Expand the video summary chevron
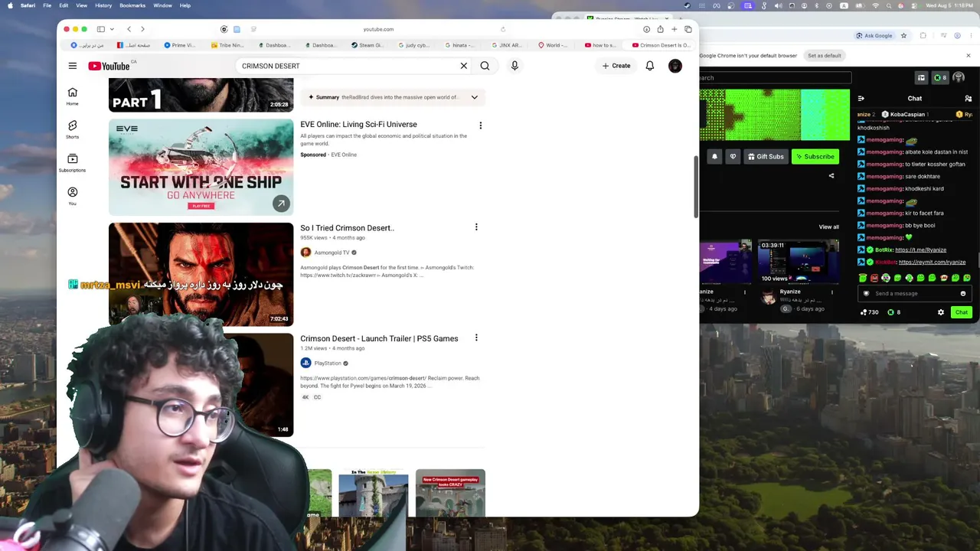The height and width of the screenshot is (551, 980). coord(474,97)
